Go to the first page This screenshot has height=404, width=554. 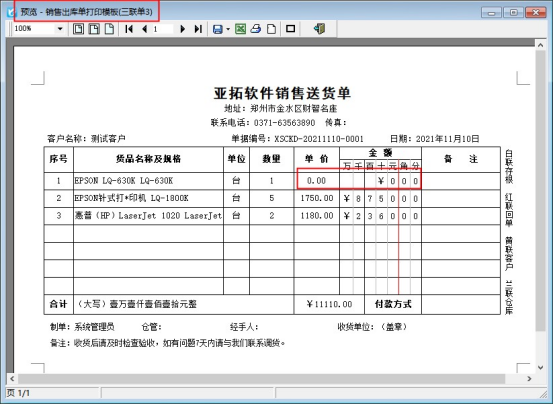(x=129, y=29)
